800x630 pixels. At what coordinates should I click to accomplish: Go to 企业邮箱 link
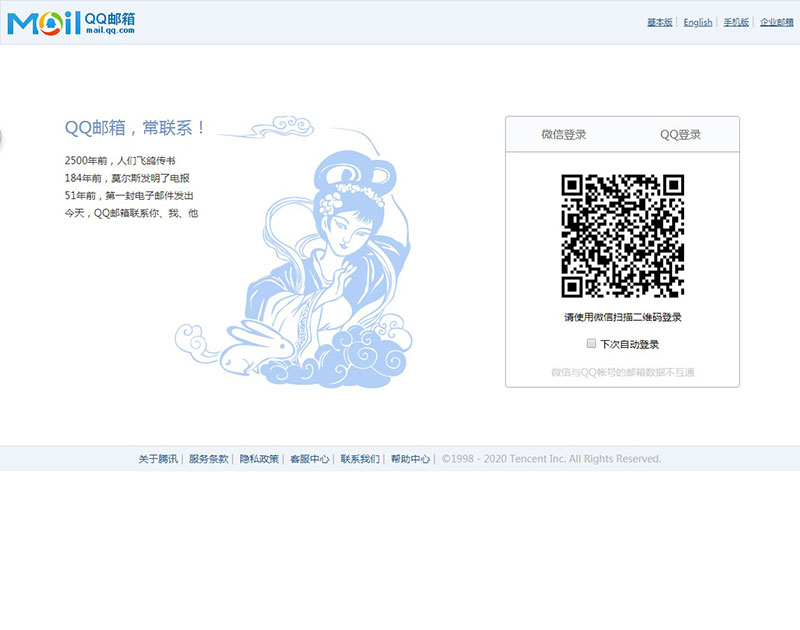click(777, 22)
